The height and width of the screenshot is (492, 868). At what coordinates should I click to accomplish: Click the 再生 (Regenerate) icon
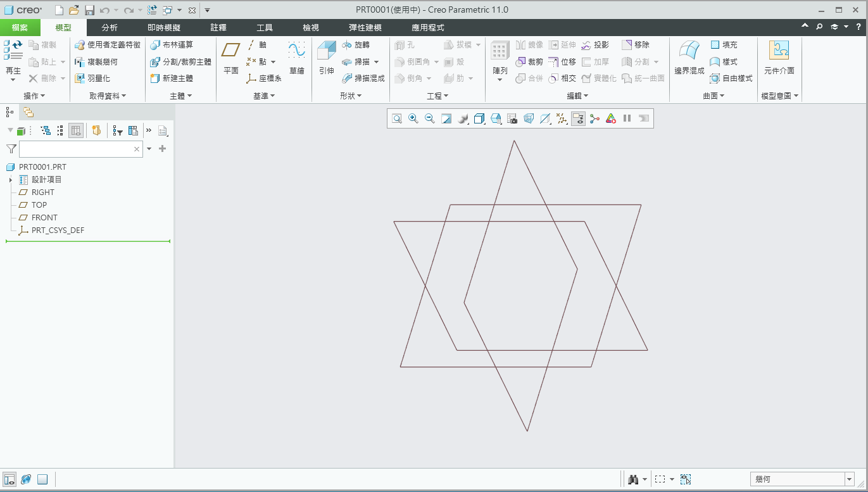pos(13,57)
